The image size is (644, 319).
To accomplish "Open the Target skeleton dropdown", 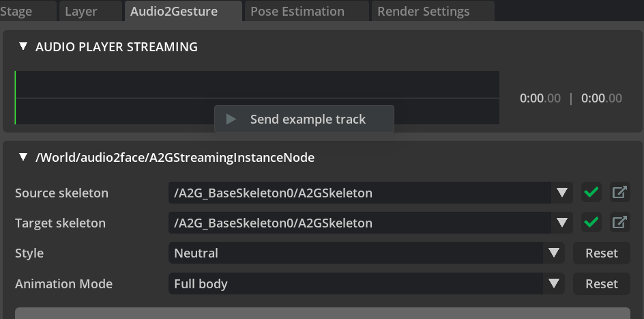I will coord(561,223).
